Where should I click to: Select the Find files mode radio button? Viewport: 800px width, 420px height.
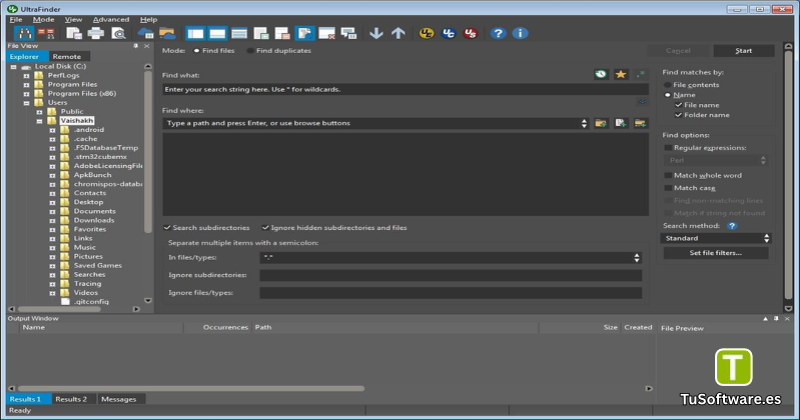(x=196, y=51)
